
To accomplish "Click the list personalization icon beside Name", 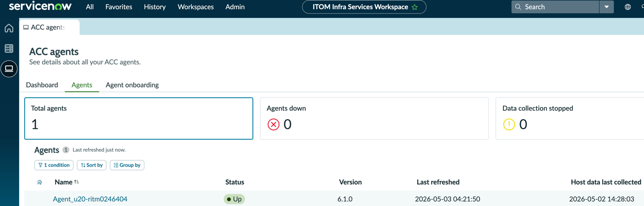I will [40, 182].
